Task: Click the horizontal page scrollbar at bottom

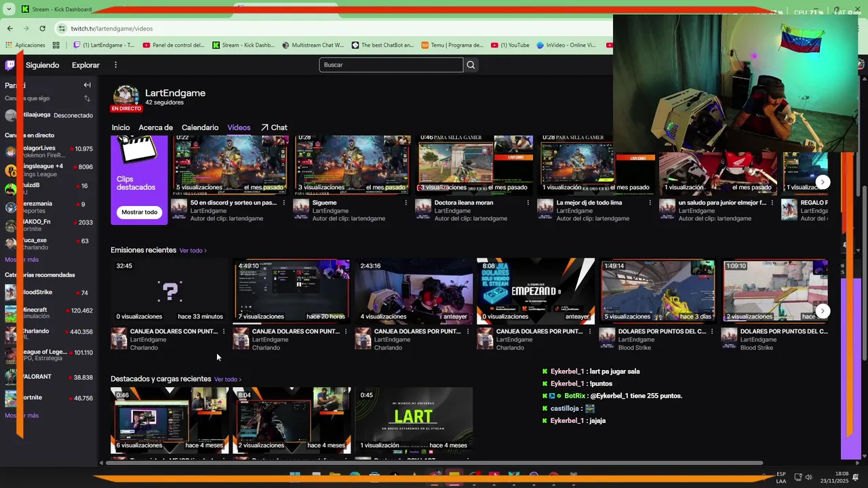Action: point(434,463)
